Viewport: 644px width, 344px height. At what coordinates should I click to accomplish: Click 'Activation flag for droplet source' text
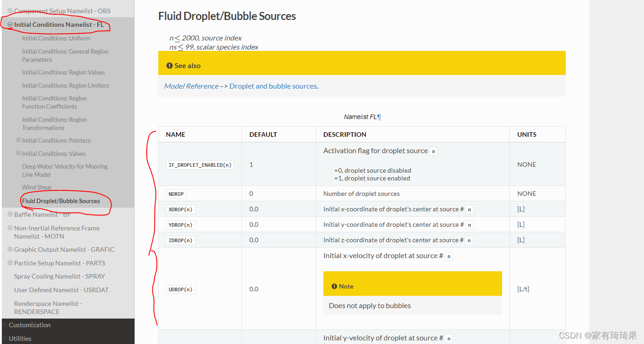point(376,151)
